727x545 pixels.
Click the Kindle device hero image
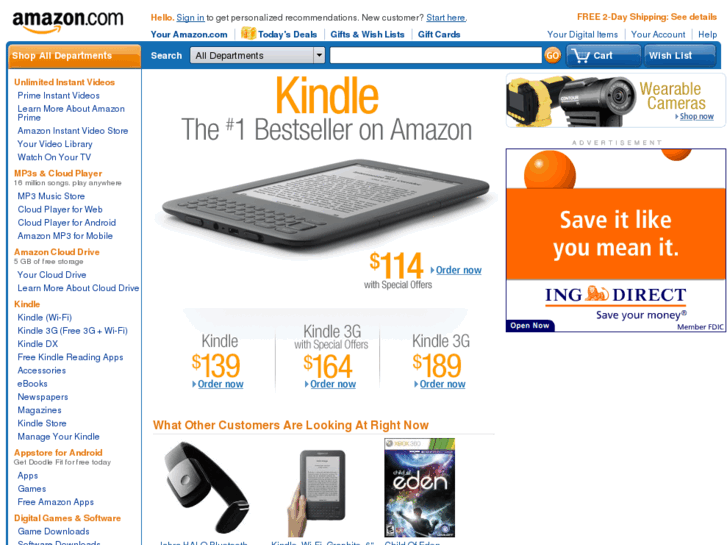(x=325, y=204)
